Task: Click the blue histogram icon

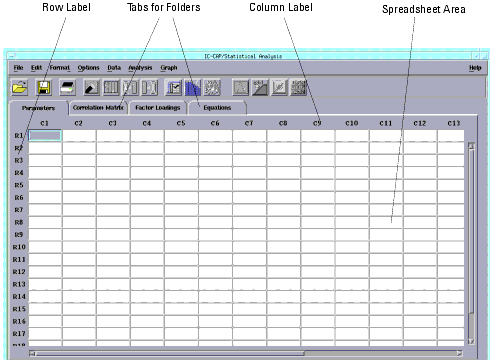Action: (x=193, y=88)
